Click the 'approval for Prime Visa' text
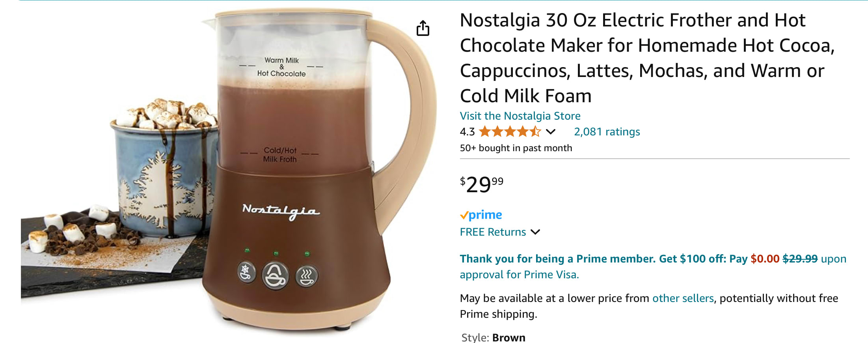Viewport: 868px width, 343px height. (x=519, y=275)
